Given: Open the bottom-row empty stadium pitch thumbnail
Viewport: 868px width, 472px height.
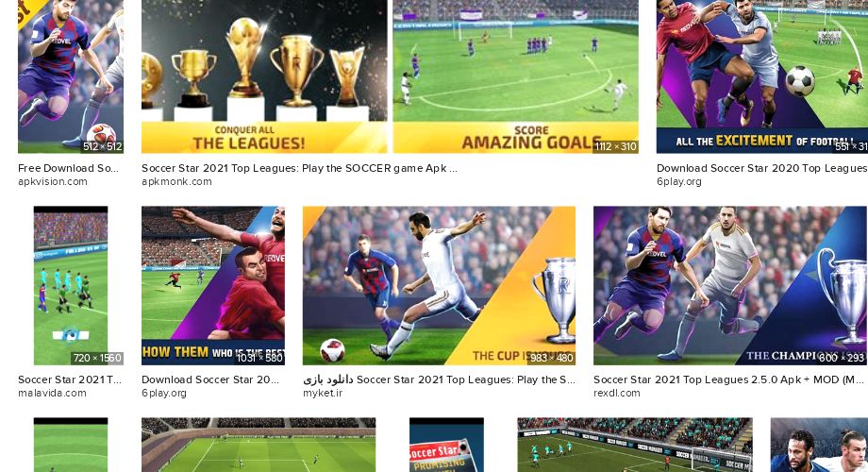Looking at the screenshot, I should (259, 445).
